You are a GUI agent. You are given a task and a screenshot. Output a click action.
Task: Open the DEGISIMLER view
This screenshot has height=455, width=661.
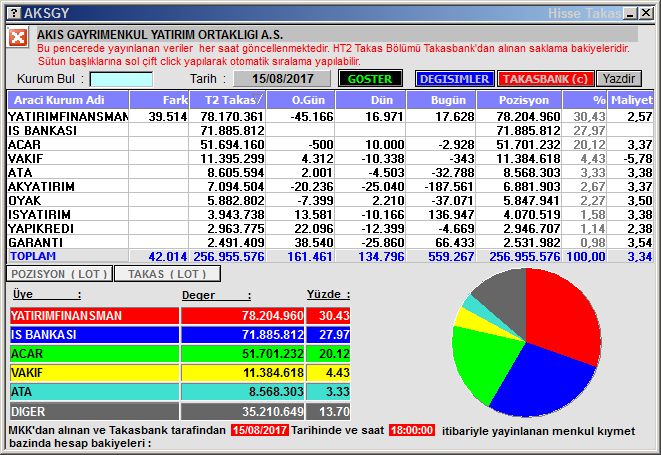[454, 79]
